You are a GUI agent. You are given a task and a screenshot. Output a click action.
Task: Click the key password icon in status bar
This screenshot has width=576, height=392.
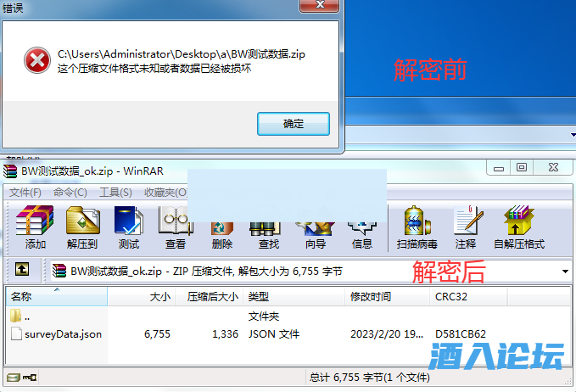30,378
